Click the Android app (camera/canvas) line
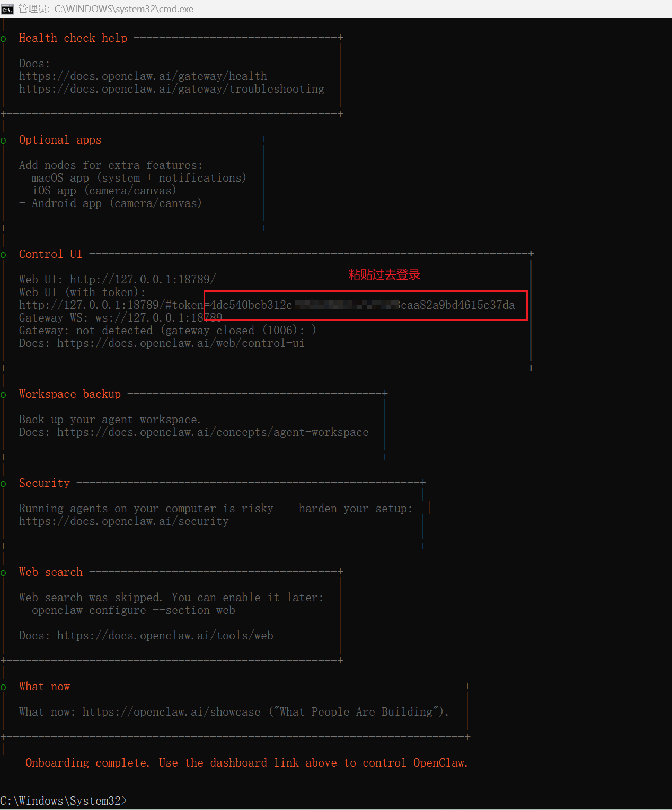The image size is (672, 810). [111, 203]
